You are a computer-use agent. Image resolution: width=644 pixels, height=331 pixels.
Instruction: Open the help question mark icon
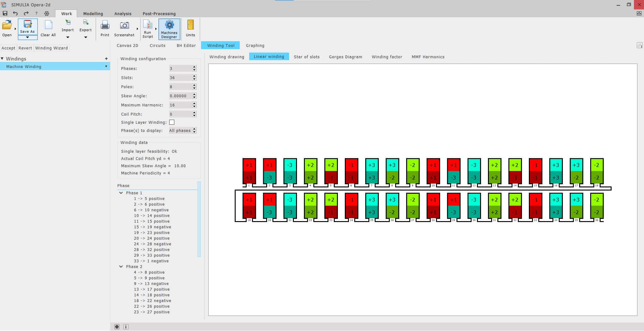[36, 13]
